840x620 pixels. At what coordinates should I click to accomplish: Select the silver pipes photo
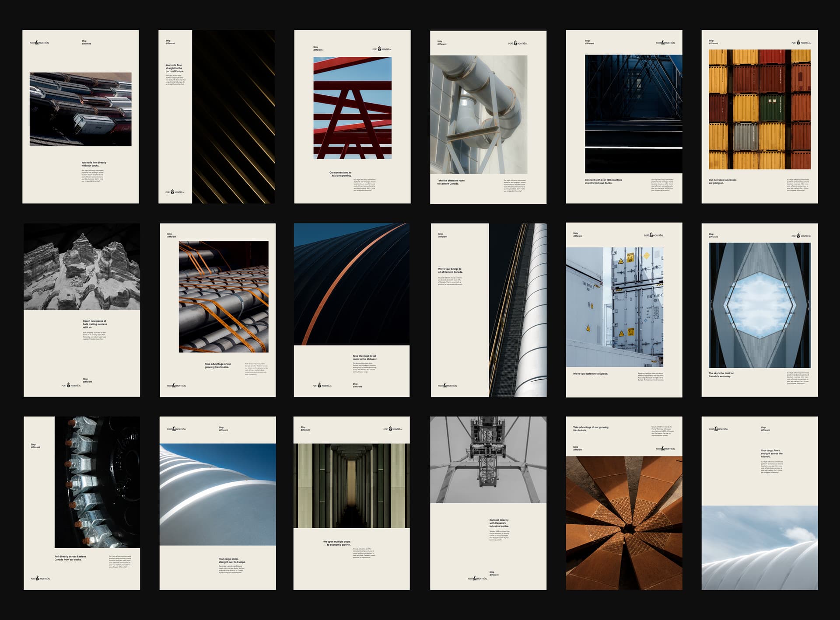(479, 115)
